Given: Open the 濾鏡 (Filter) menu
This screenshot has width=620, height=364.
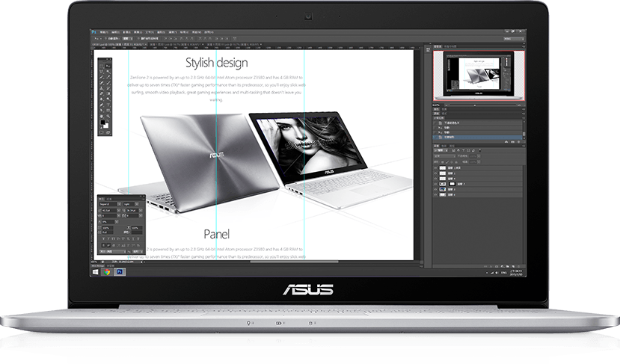Looking at the screenshot, I should pos(173,32).
